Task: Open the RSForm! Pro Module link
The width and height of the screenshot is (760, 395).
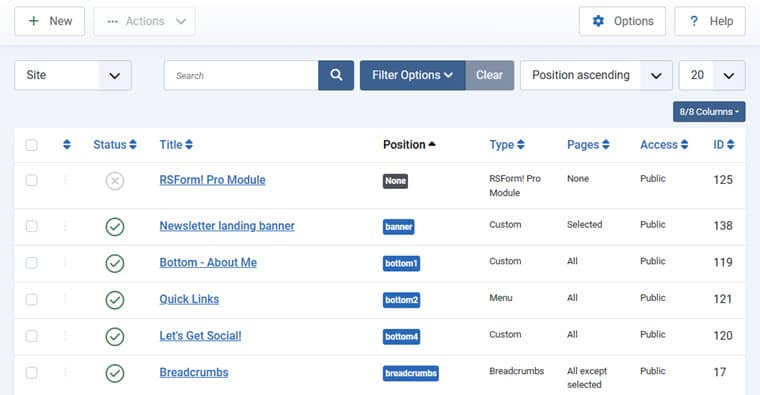Action: pyautogui.click(x=212, y=180)
